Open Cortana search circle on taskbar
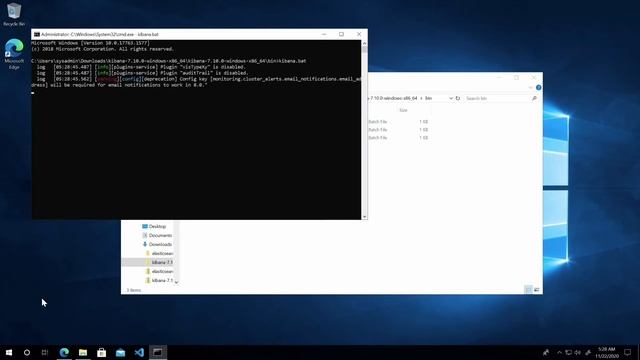Viewport: 640px width, 360px height. coord(27,352)
